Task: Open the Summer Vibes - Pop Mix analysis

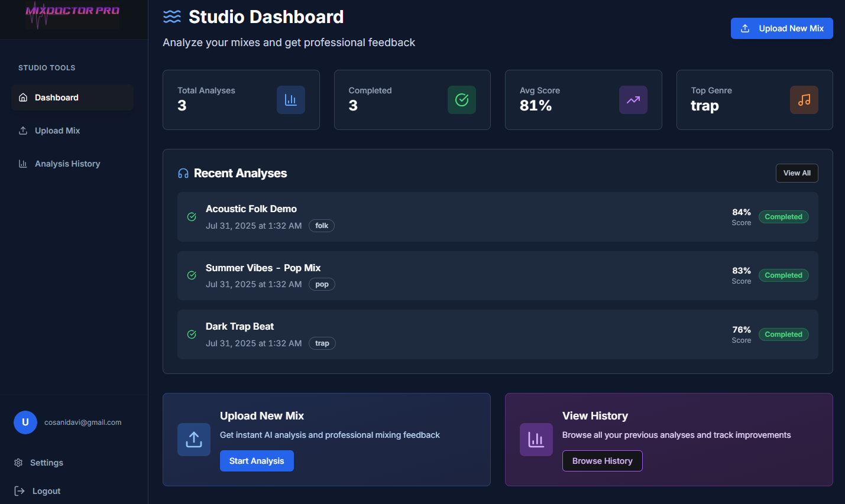Action: pyautogui.click(x=498, y=275)
